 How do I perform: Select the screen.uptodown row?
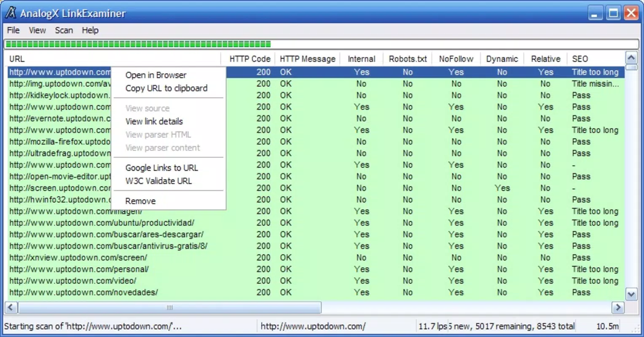(316, 188)
